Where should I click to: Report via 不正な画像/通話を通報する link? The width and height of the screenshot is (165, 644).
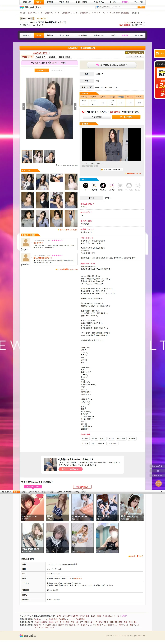click(66, 165)
